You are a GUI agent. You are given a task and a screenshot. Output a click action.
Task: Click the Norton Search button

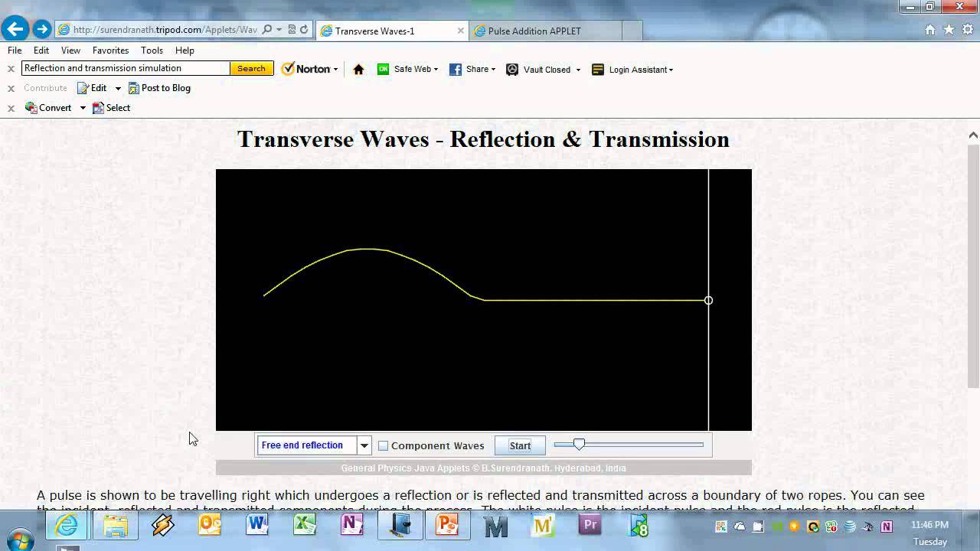(x=251, y=68)
